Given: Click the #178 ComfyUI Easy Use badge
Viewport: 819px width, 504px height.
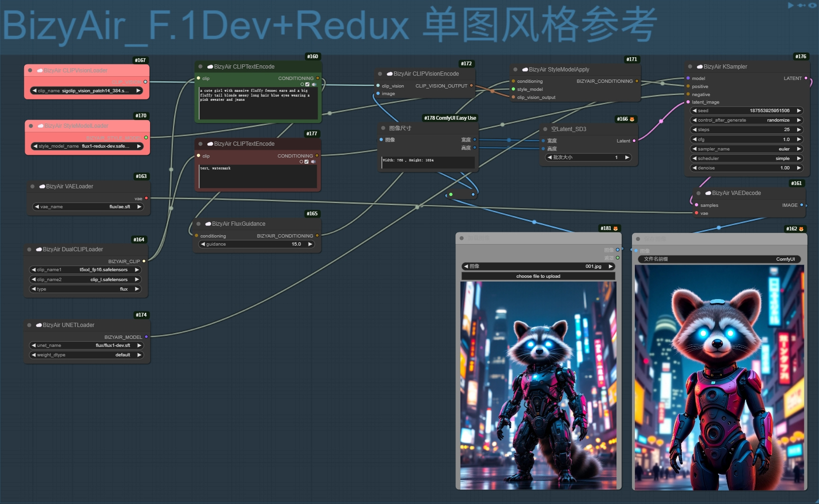Looking at the screenshot, I should 450,118.
